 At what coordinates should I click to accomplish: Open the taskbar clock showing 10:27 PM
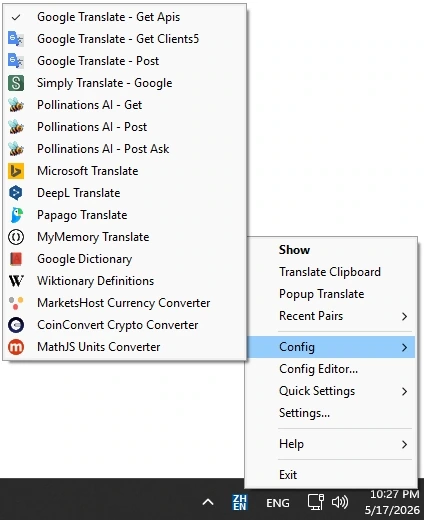coord(392,502)
